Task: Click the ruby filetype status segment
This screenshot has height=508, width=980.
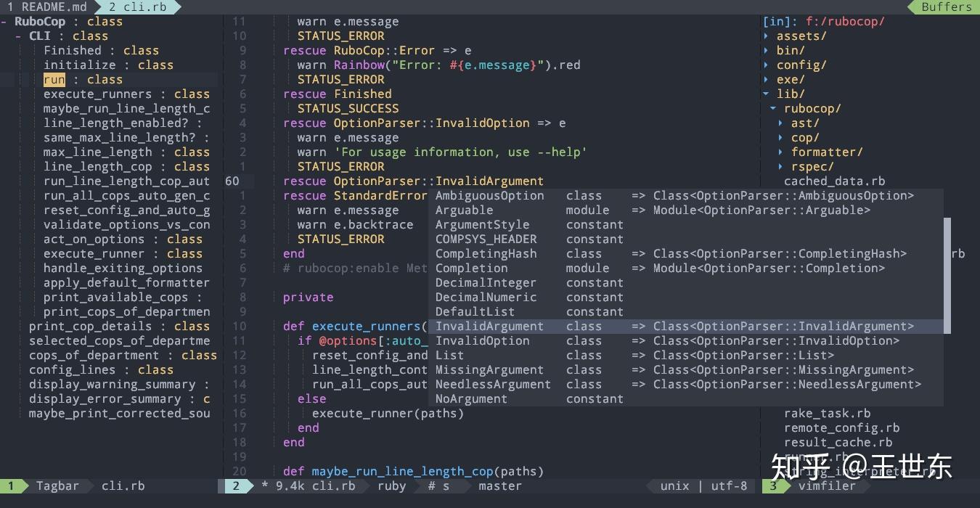Action: [392, 486]
